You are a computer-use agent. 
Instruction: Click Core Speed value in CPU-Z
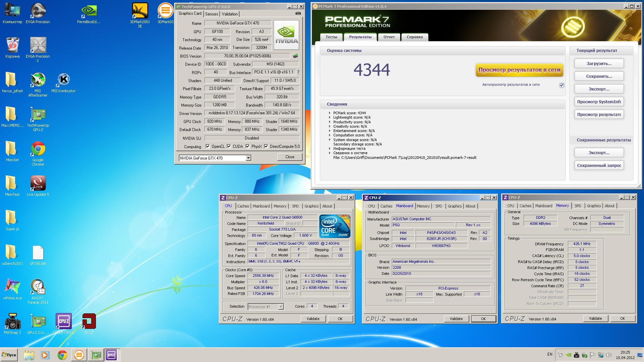263,276
